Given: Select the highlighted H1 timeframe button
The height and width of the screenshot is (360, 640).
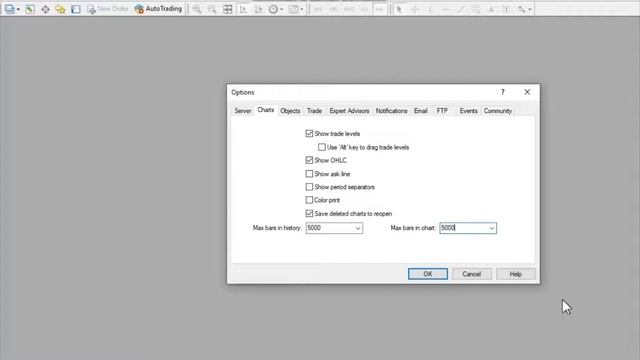Looking at the screenshot, I should pyautogui.click(x=379, y=9).
